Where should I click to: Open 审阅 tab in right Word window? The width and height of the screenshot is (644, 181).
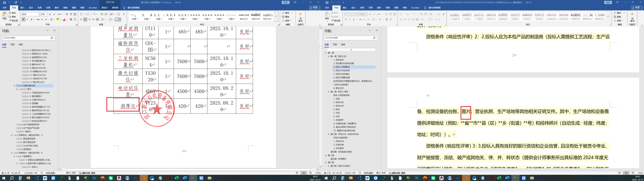(388, 8)
